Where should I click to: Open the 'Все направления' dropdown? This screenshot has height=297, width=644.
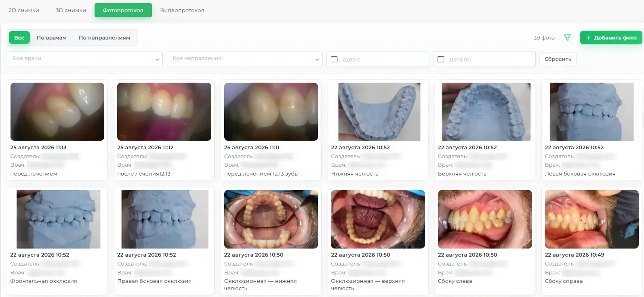[x=245, y=59]
